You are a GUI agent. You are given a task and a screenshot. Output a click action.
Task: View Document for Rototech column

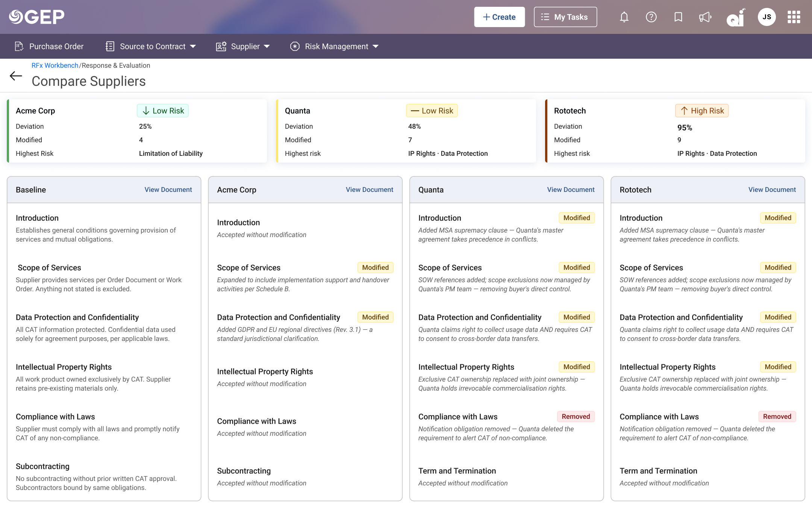(x=772, y=190)
